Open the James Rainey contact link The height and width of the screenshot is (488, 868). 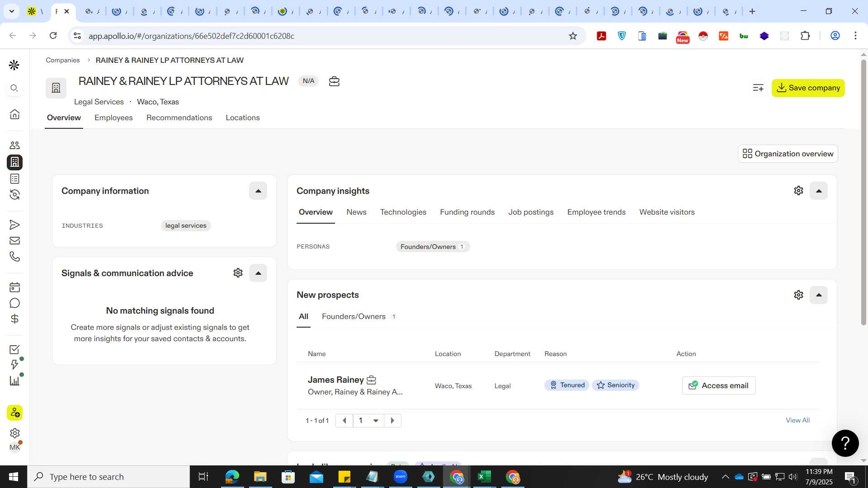point(335,380)
